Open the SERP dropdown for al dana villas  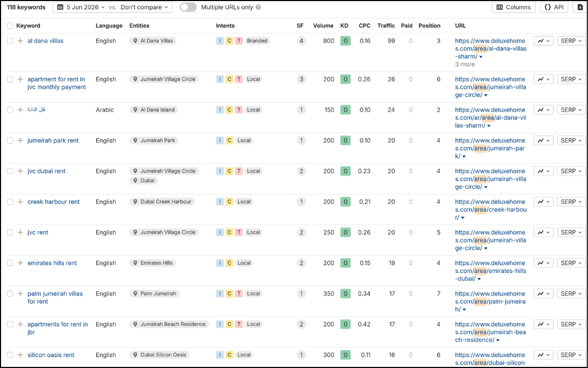571,41
